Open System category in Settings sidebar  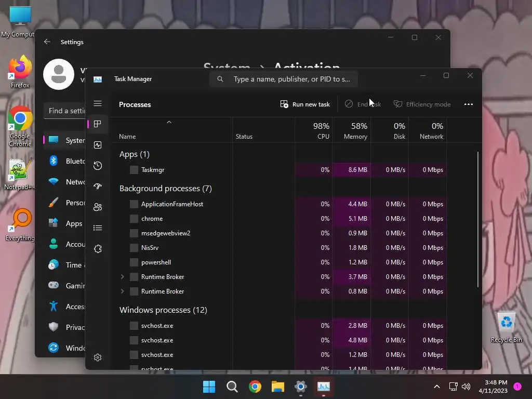(65, 140)
